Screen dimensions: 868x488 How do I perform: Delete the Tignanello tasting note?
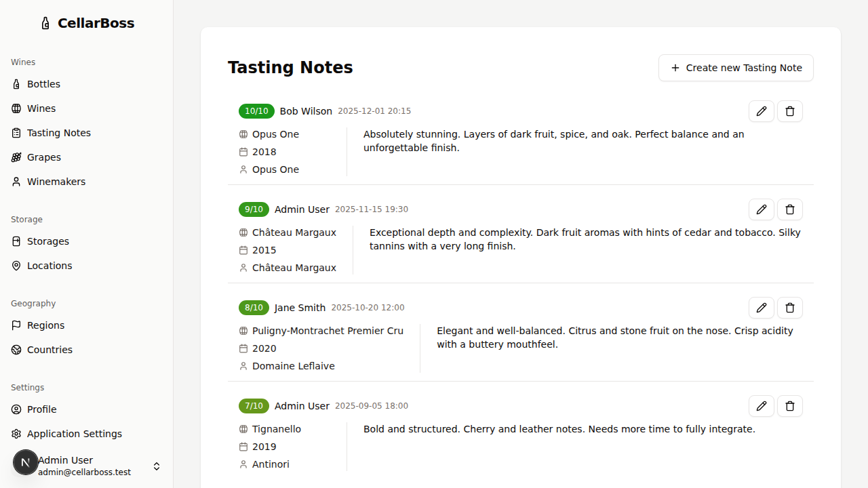coord(789,406)
